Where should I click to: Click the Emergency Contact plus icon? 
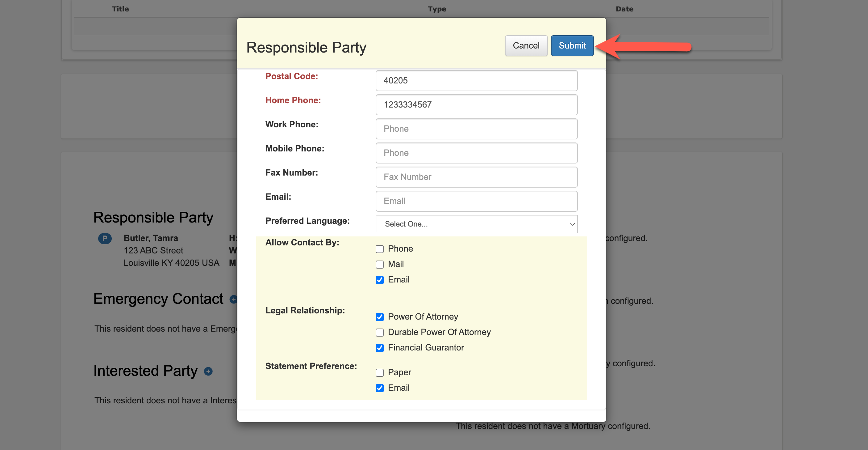click(233, 299)
